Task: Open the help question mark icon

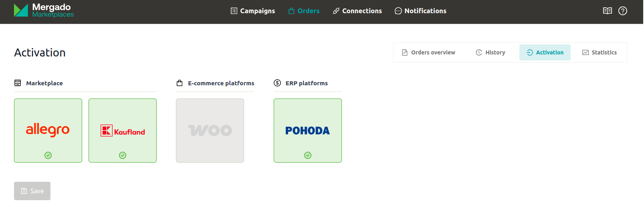Action: coord(622,11)
